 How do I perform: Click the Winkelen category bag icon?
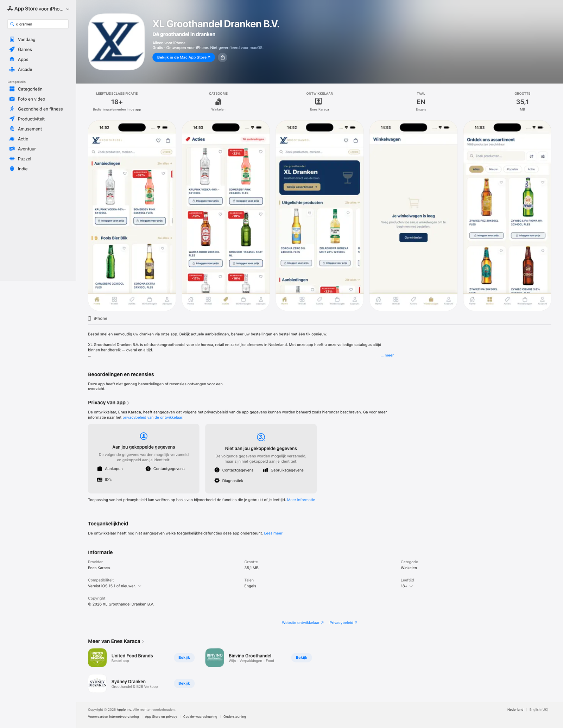[218, 102]
